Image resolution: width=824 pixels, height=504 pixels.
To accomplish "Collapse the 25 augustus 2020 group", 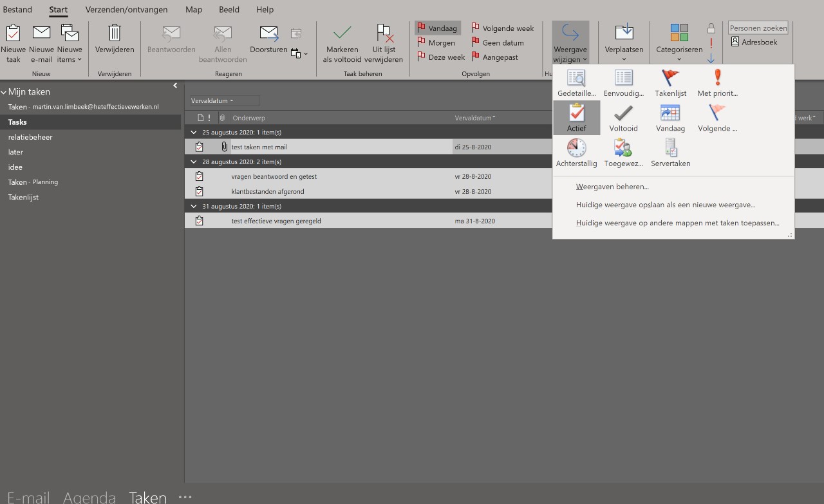I will coord(194,132).
